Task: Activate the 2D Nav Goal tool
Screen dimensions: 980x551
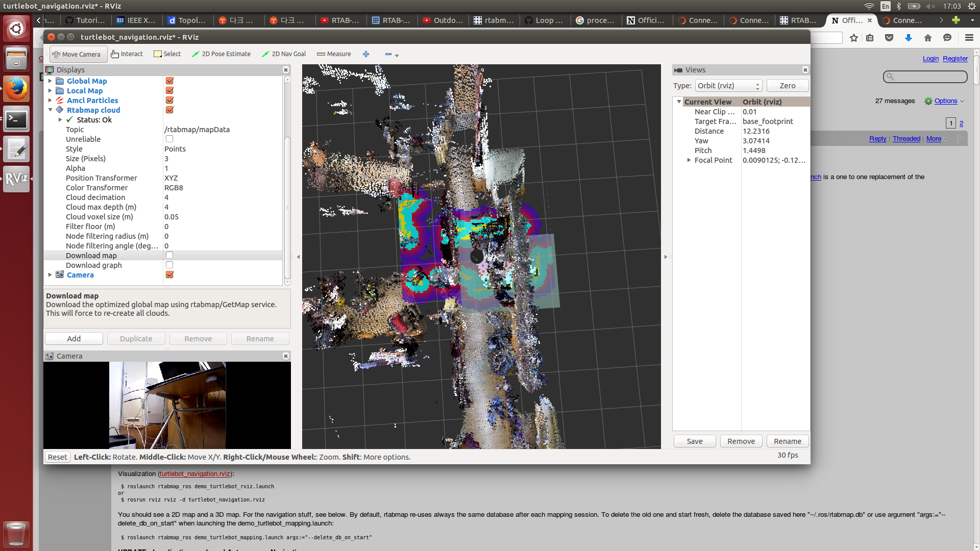Action: coord(284,54)
